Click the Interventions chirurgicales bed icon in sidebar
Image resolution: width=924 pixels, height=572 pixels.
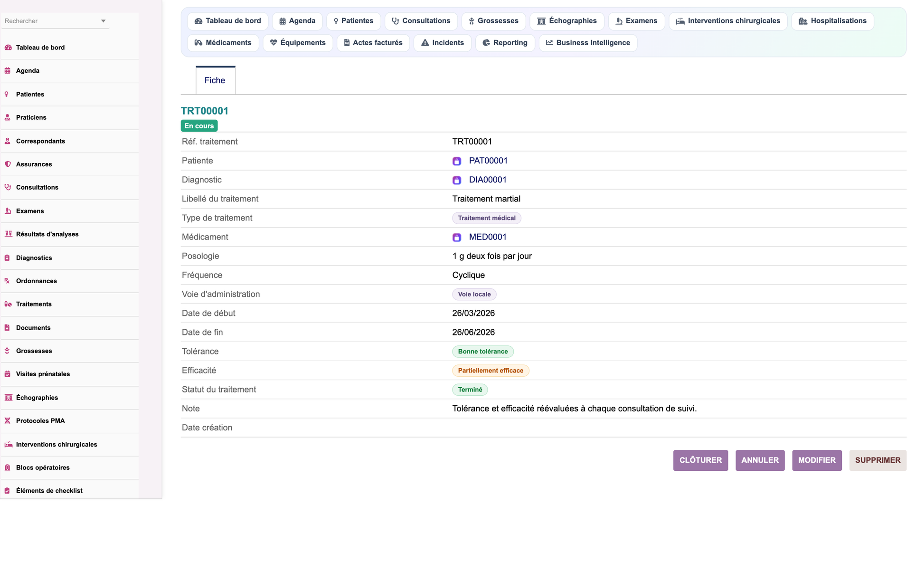tap(9, 445)
